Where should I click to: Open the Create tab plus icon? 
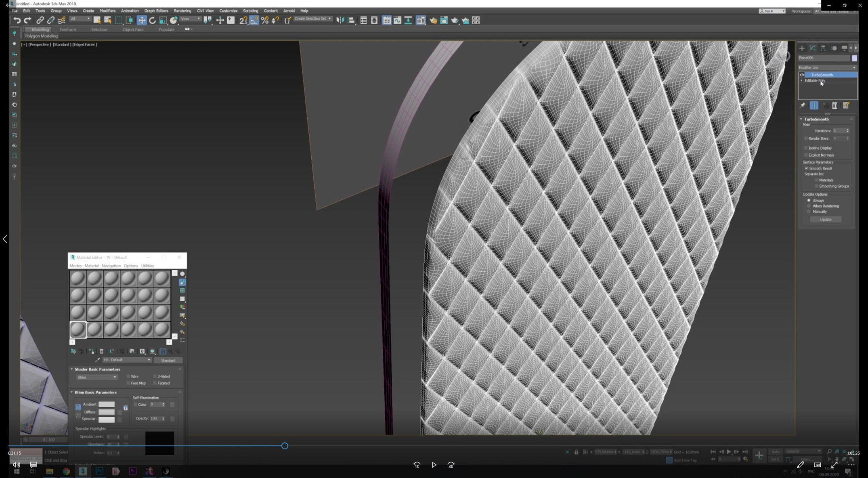click(x=802, y=48)
